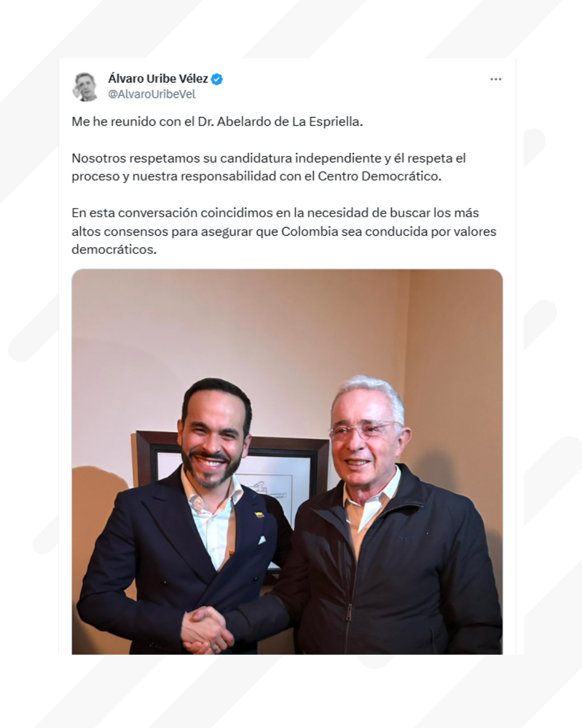Open the Álvaro Uribe Vélez display name
The height and width of the screenshot is (728, 582).
pos(158,79)
